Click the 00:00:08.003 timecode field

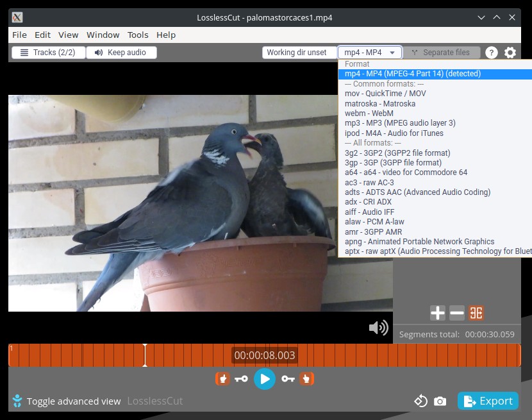pyautogui.click(x=265, y=355)
